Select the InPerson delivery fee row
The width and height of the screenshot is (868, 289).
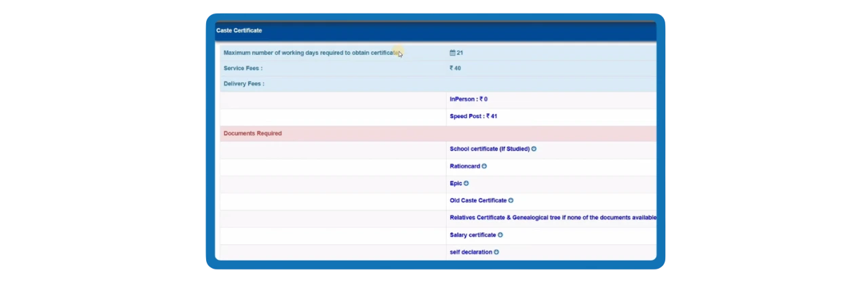[x=438, y=100]
